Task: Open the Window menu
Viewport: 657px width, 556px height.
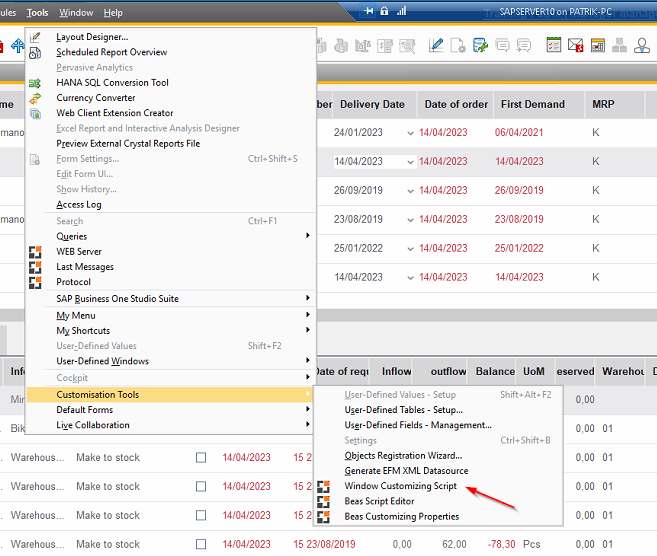Action: [x=76, y=13]
